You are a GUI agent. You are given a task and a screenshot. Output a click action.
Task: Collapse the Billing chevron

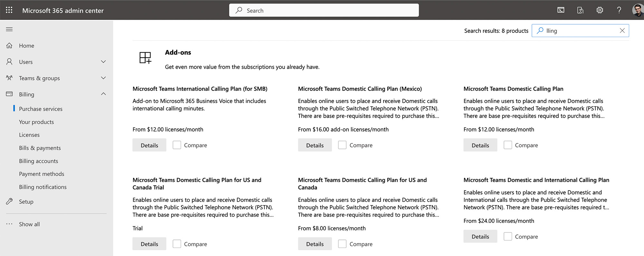(x=103, y=94)
